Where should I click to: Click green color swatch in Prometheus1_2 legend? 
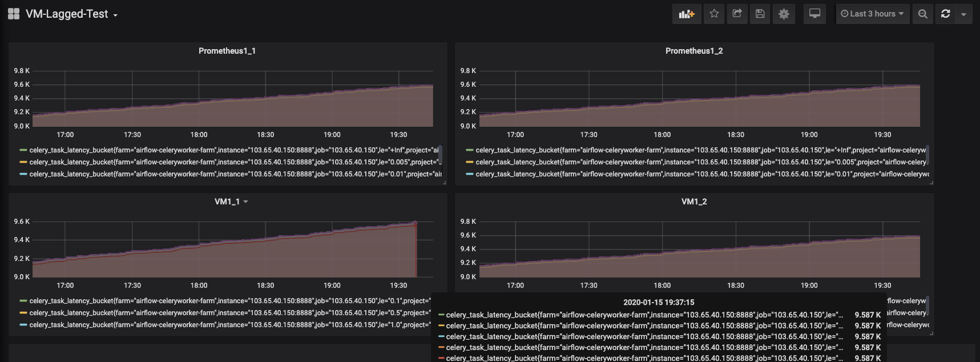tap(470, 150)
